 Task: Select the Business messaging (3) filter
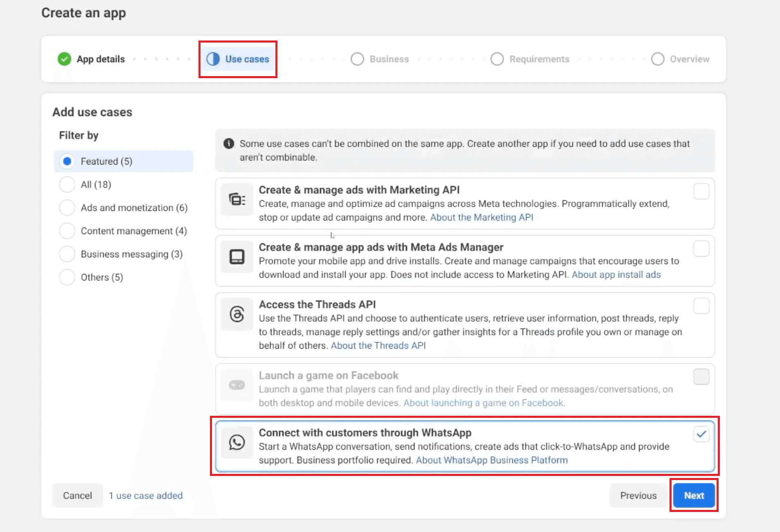click(x=67, y=254)
